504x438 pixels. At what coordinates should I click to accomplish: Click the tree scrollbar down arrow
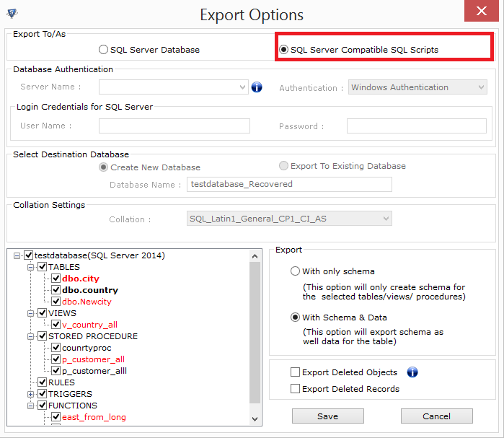pos(255,418)
